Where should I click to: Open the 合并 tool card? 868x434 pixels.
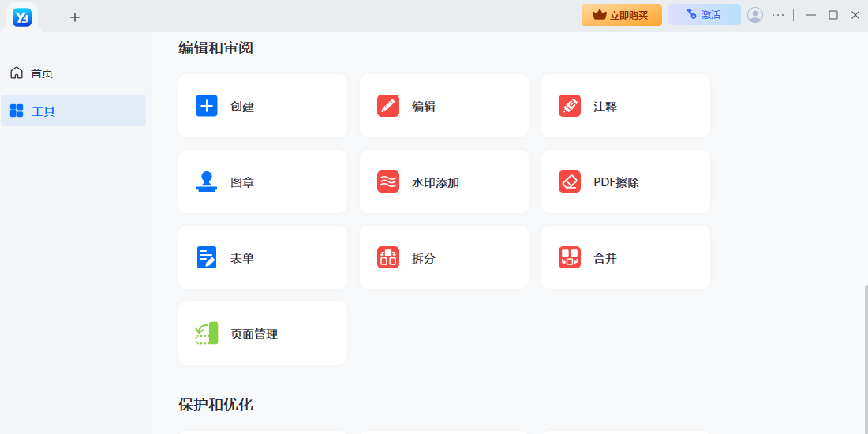pos(626,257)
